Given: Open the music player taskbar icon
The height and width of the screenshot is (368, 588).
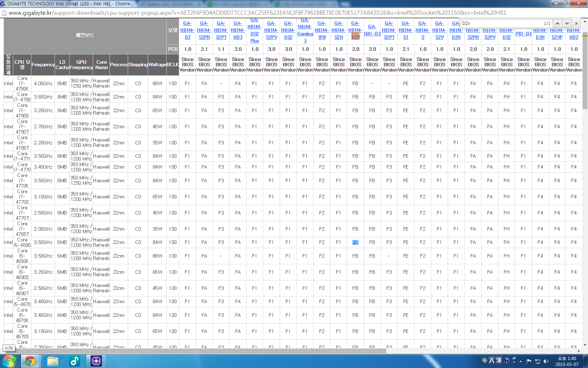Looking at the screenshot, I should [x=74, y=361].
